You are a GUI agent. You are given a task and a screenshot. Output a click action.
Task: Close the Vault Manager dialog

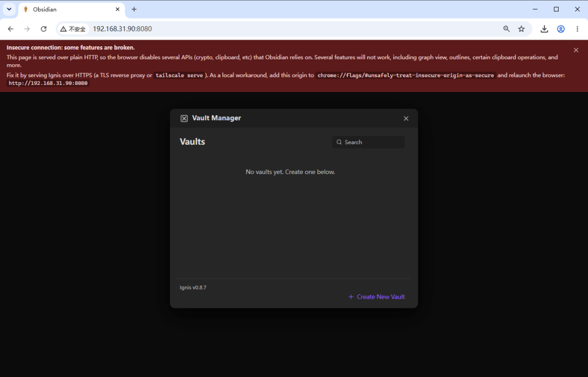tap(406, 119)
